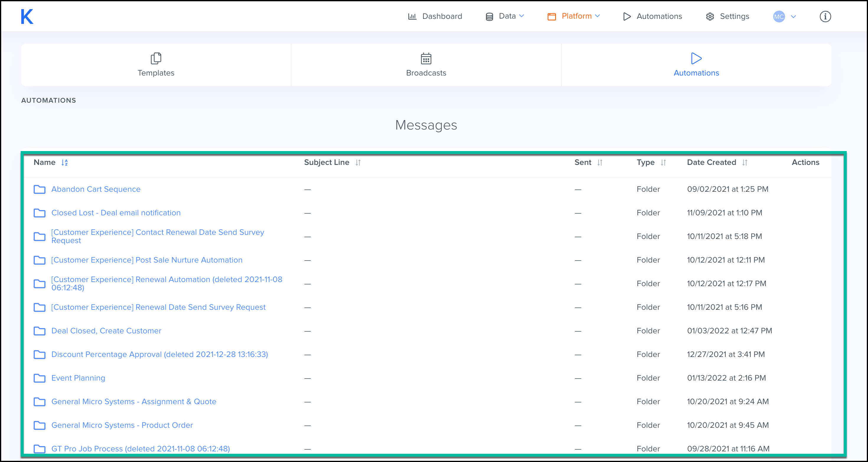Click the Templates copy icon
This screenshot has height=462, width=868.
[156, 58]
